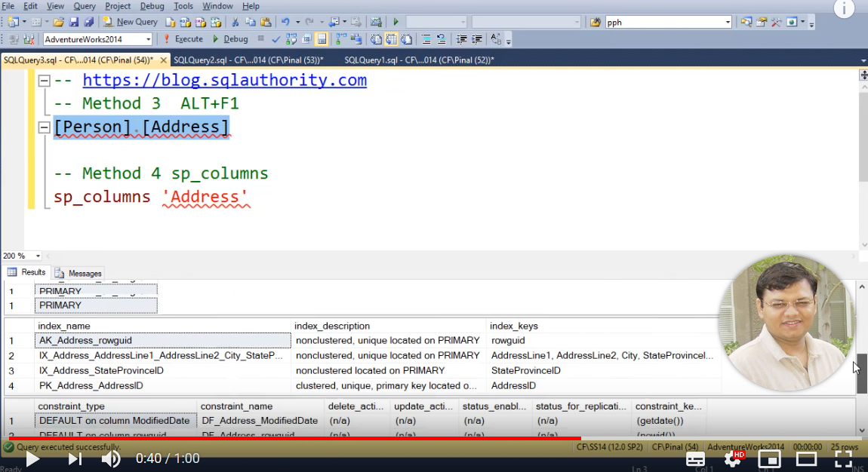Image resolution: width=868 pixels, height=472 pixels.
Task: Click the Find in Files icon beside pph box
Action: [x=596, y=22]
